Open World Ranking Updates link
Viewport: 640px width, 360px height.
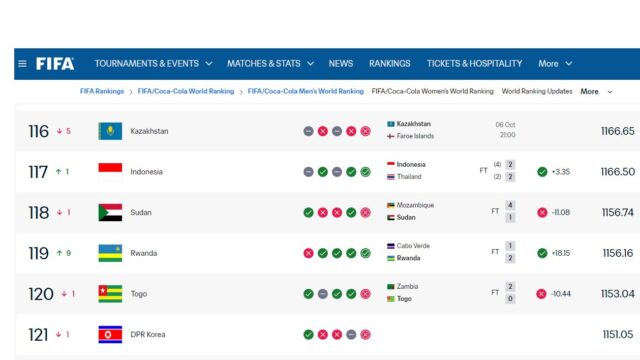point(537,91)
